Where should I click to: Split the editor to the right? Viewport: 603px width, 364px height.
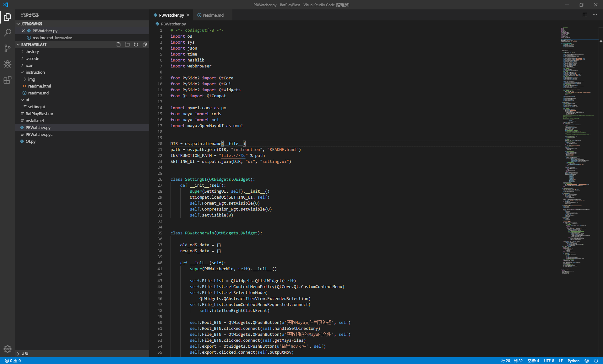(x=585, y=15)
